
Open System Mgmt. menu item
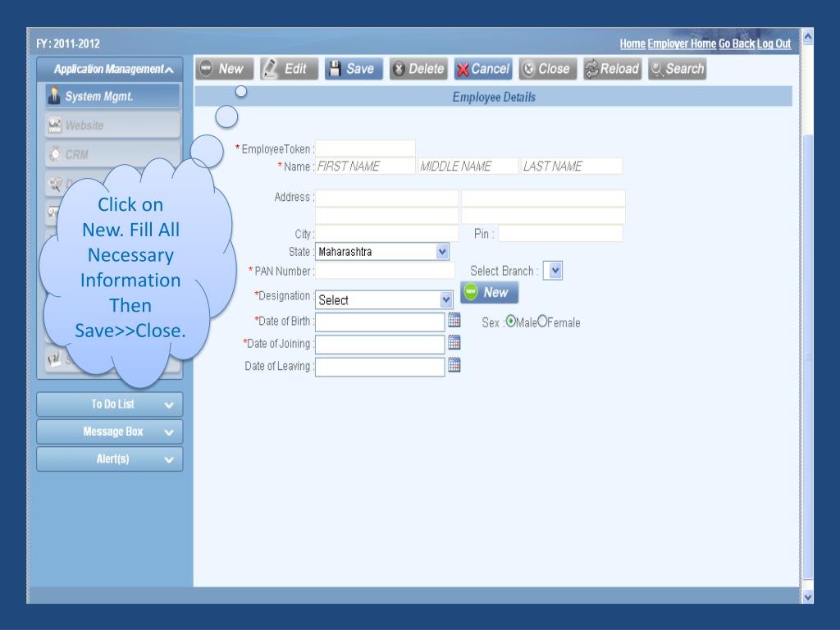pos(112,97)
